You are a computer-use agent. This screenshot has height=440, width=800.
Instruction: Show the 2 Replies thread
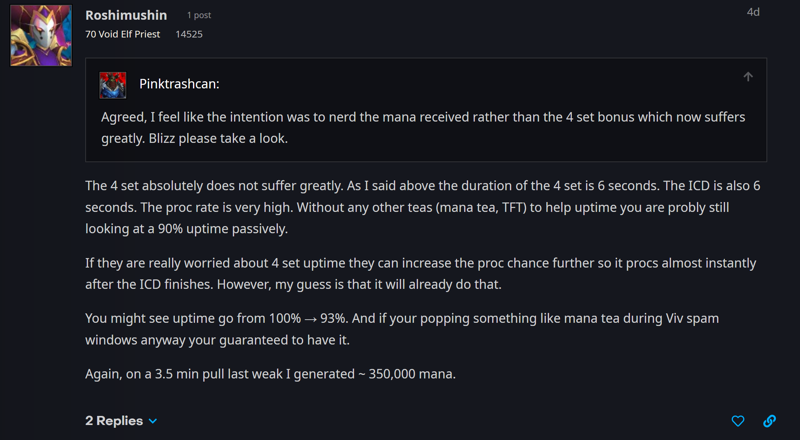114,421
